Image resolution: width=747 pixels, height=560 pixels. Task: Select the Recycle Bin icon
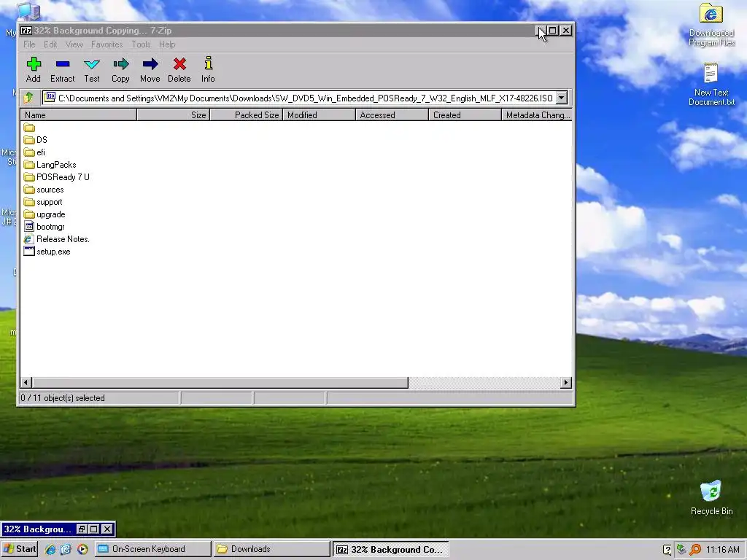[x=711, y=497]
